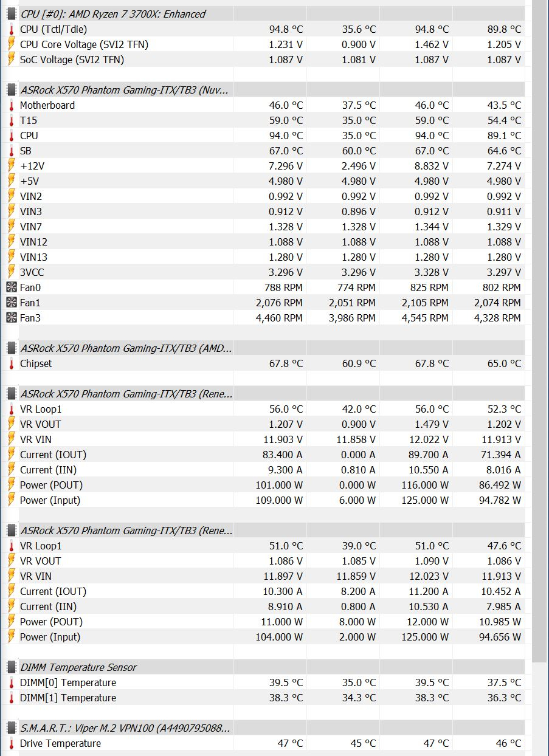Click the lightning icon for SoC Voltage
This screenshot has height=756, width=549.
pyautogui.click(x=11, y=59)
